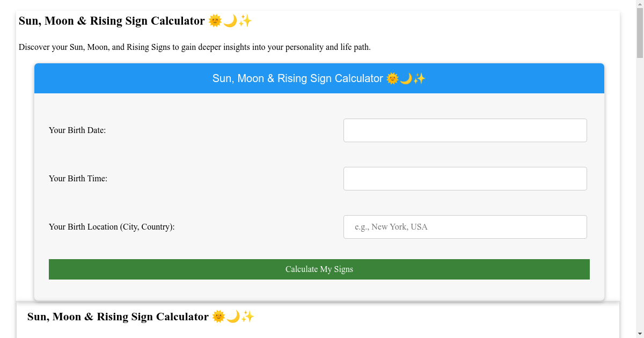The image size is (644, 338).
Task: Click the sun emoji in the blue header bar
Action: (392, 78)
